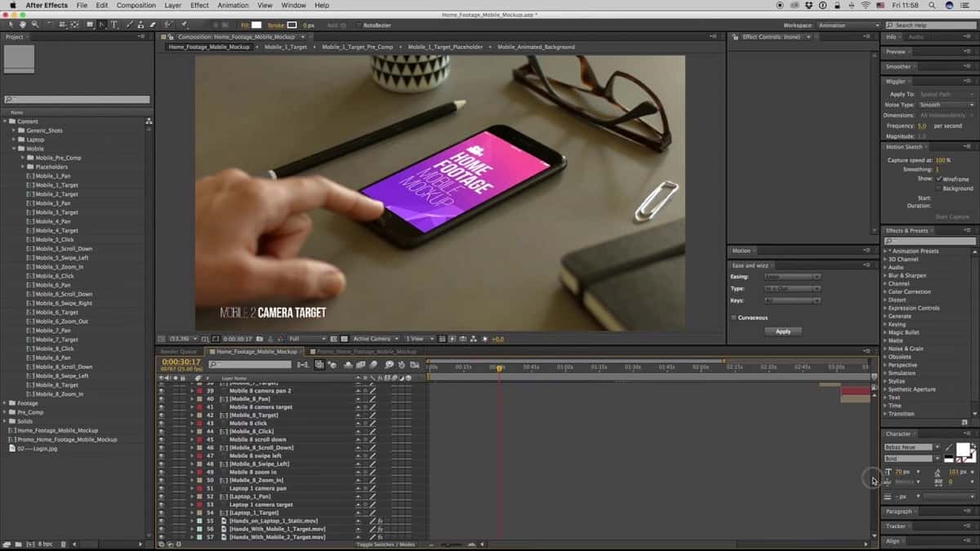Select the Hand tool

pyautogui.click(x=22, y=24)
